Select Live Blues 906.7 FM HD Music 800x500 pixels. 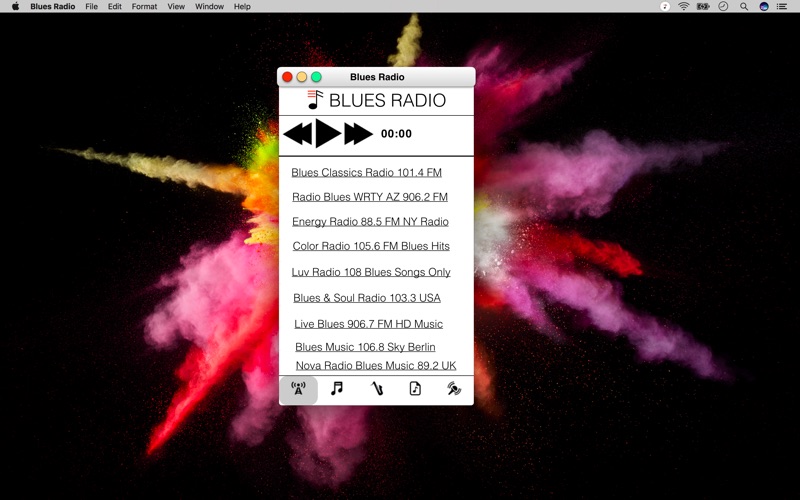pos(368,324)
